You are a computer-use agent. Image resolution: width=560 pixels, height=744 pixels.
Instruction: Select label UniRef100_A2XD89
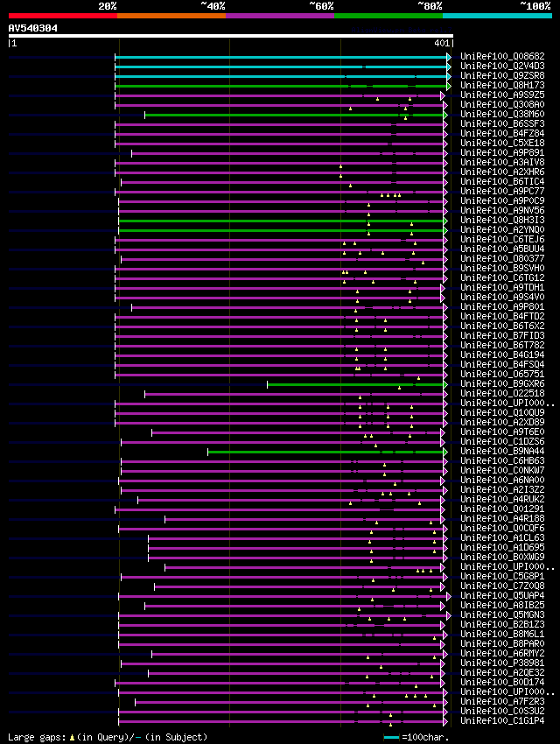pos(502,422)
